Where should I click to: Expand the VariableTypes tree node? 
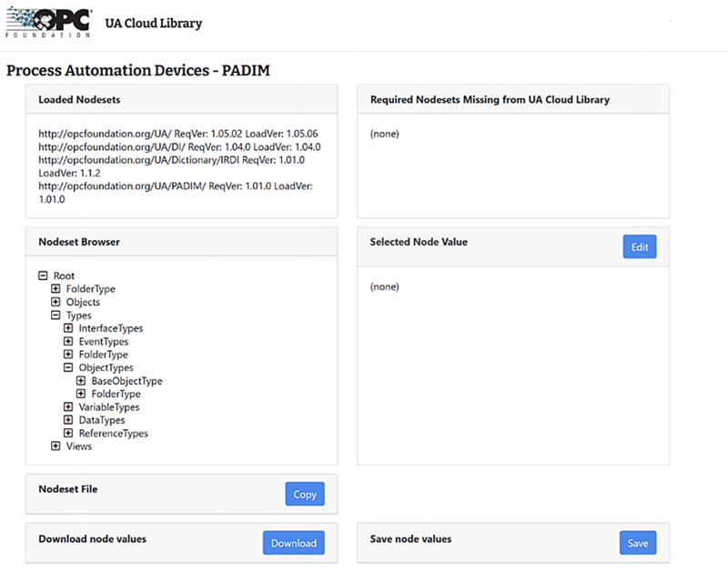(x=68, y=407)
